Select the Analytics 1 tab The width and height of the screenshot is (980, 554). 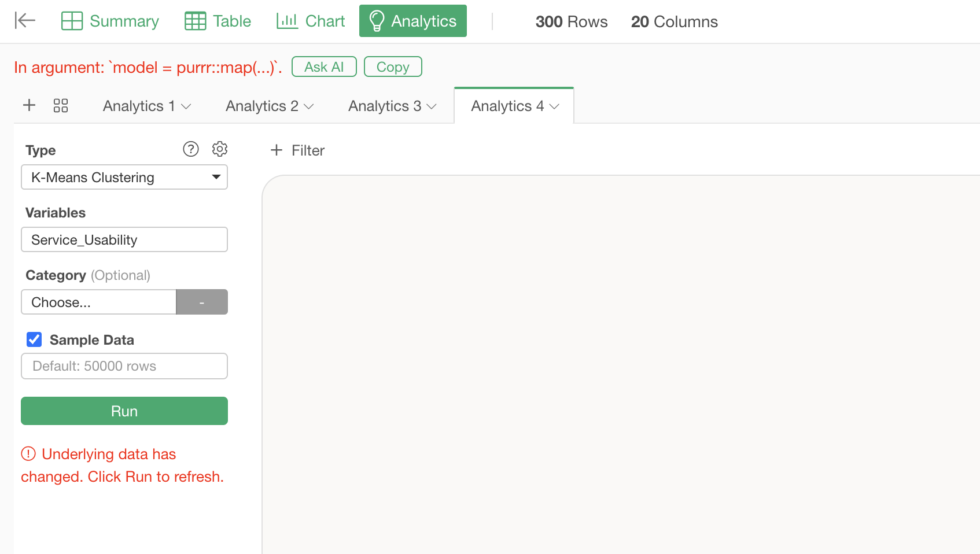pos(139,106)
